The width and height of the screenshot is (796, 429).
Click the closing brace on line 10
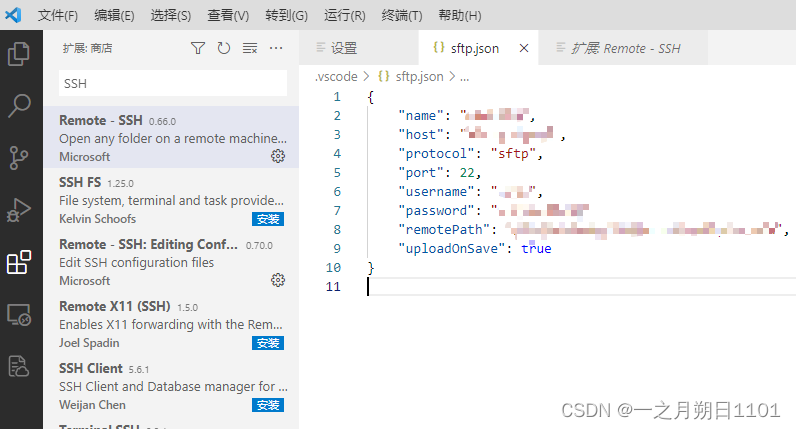(x=371, y=268)
